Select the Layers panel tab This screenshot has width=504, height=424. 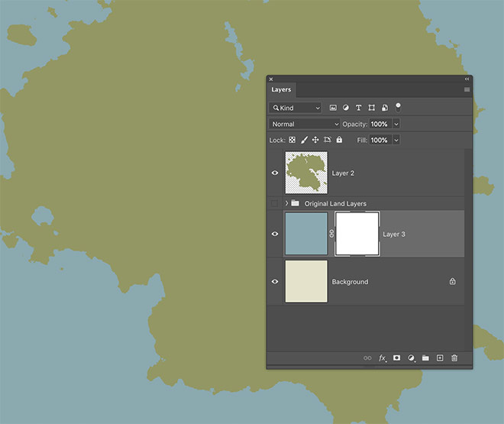tap(282, 89)
